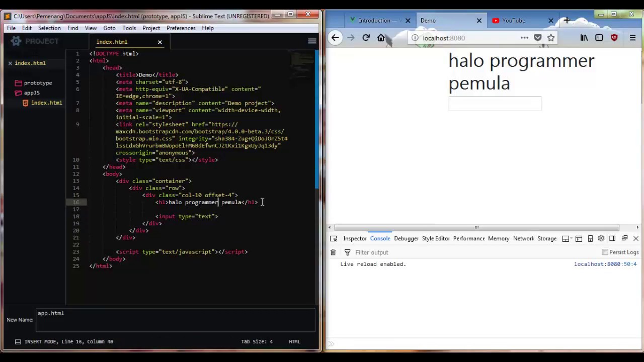Show site information for localhost

(415, 38)
